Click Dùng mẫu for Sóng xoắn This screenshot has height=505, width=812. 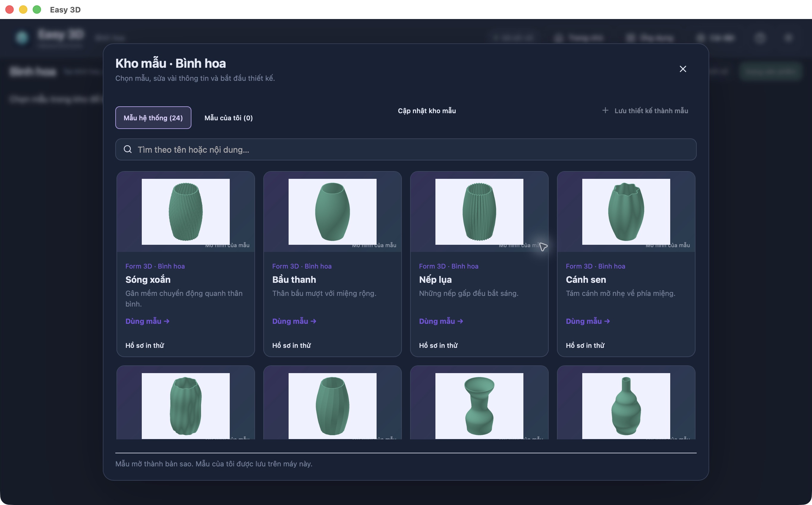[147, 321]
